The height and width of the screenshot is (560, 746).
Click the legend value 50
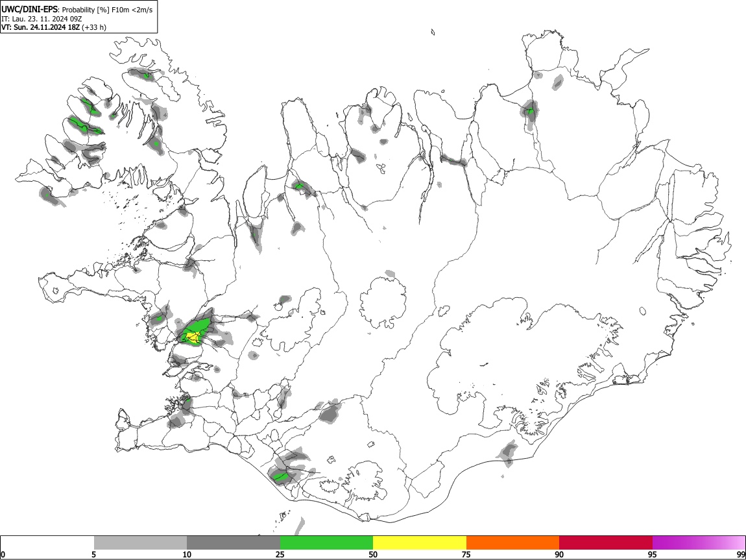pyautogui.click(x=373, y=554)
